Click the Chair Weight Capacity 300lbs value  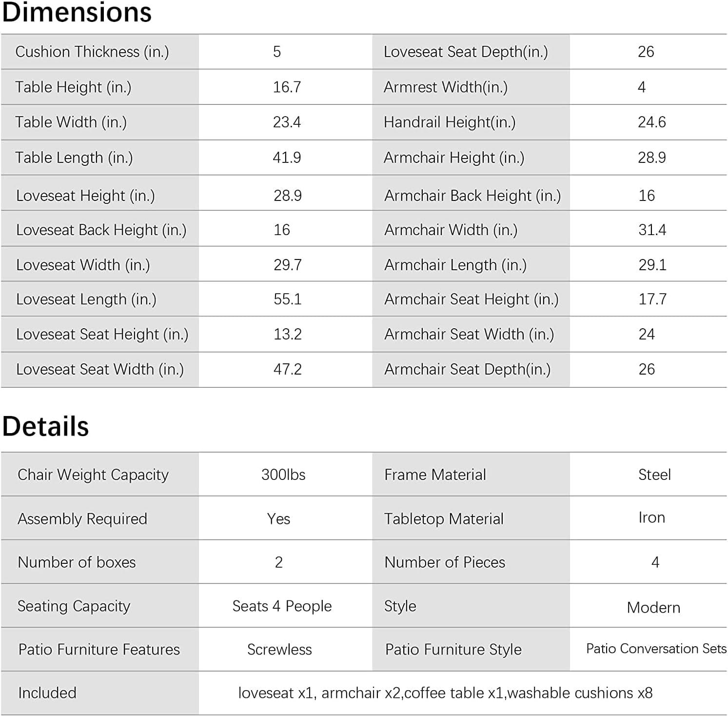[x=283, y=475]
